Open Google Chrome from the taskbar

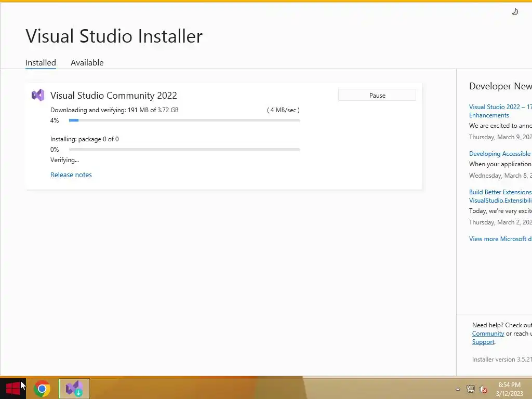point(42,389)
